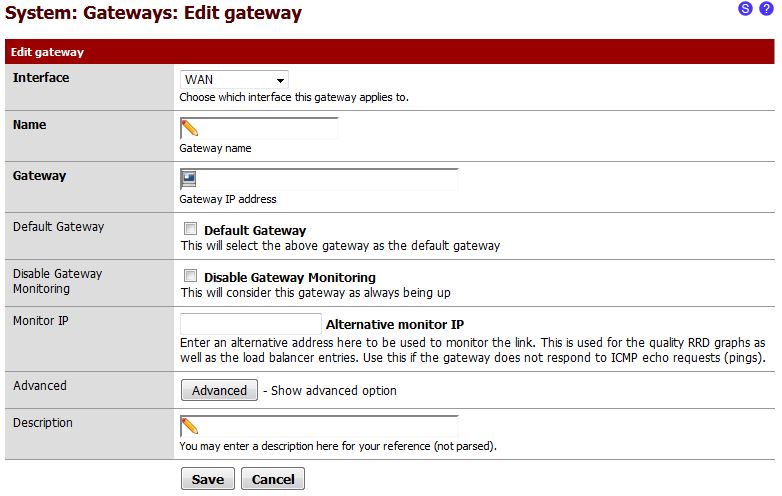Open the blue help question mark icon
This screenshot has height=496, width=782.
click(x=766, y=9)
